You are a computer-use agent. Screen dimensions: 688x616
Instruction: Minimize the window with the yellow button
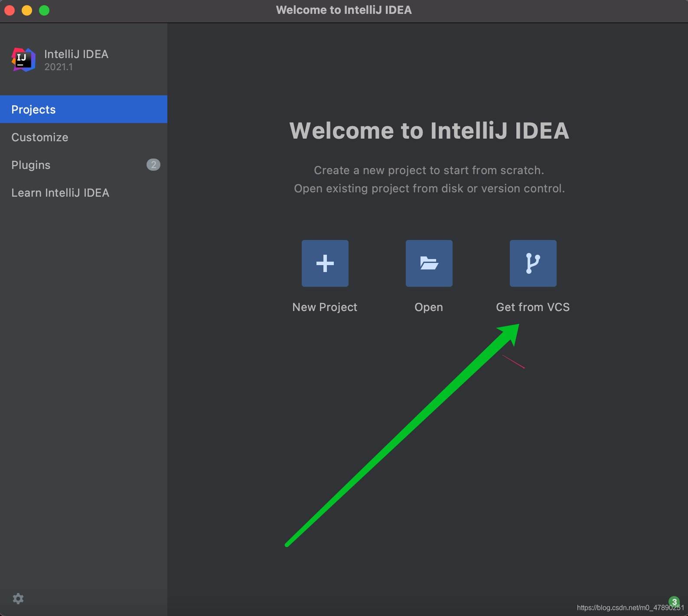pos(27,10)
